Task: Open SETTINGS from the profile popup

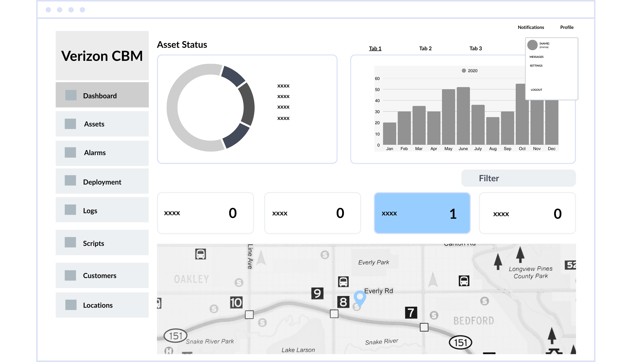Action: (x=536, y=66)
